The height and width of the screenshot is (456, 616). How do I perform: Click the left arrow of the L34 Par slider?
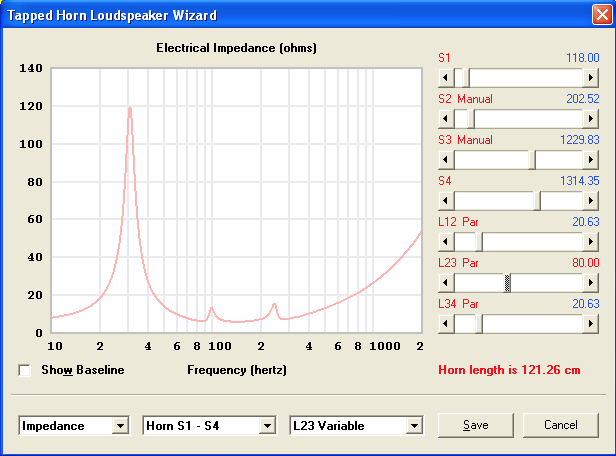(x=446, y=324)
